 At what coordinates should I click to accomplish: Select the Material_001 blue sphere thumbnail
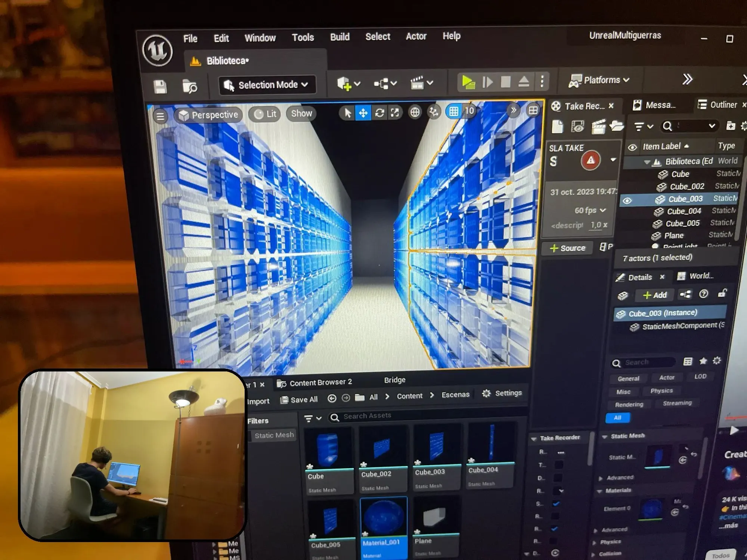(x=384, y=517)
